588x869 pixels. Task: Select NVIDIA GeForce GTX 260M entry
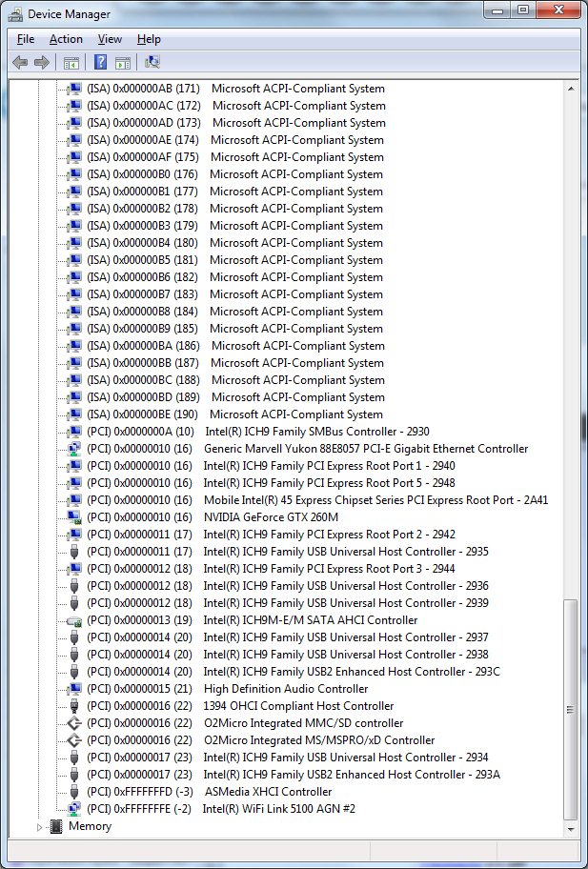[213, 517]
